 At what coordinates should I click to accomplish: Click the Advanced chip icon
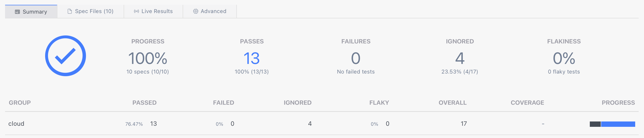(x=196, y=11)
